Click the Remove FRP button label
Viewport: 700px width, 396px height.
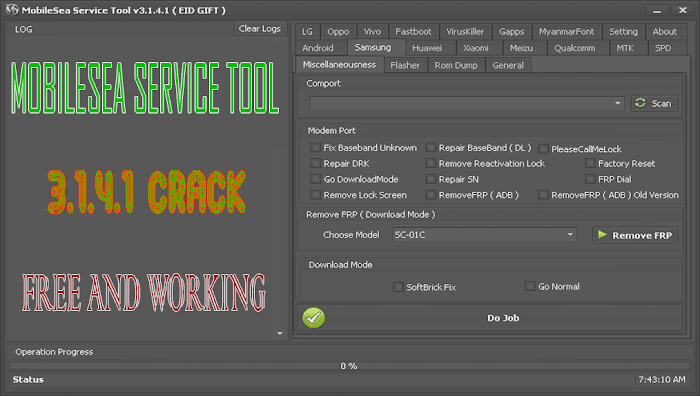tap(642, 235)
